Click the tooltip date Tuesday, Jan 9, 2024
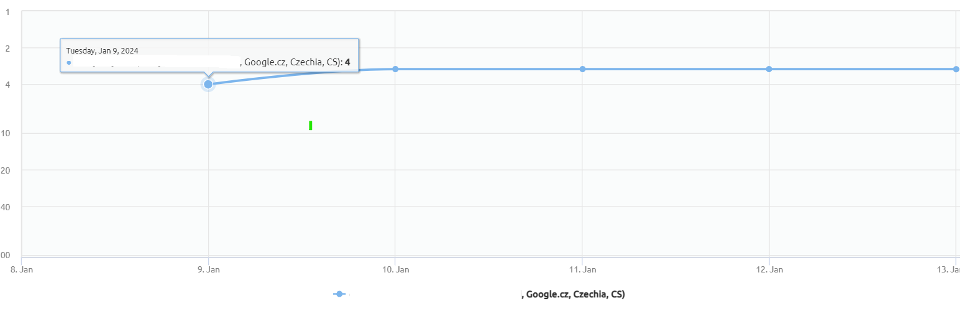Viewport: 980px width, 321px height. click(103, 51)
